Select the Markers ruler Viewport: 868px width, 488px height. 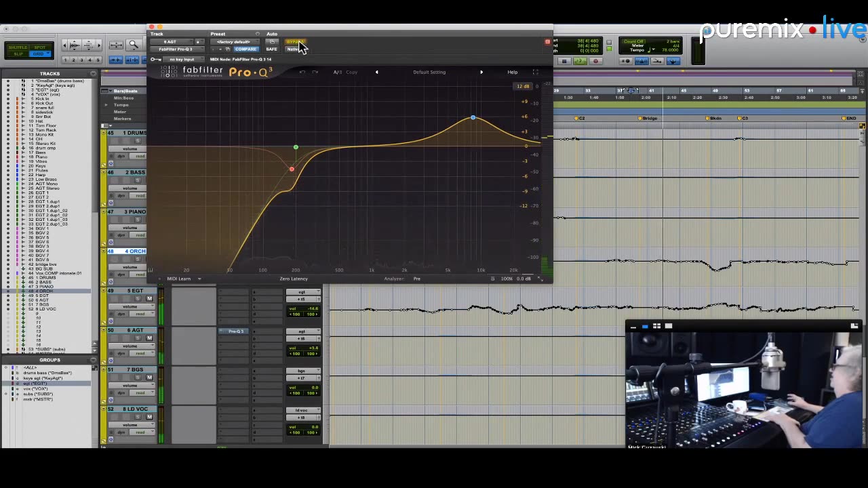(122, 119)
